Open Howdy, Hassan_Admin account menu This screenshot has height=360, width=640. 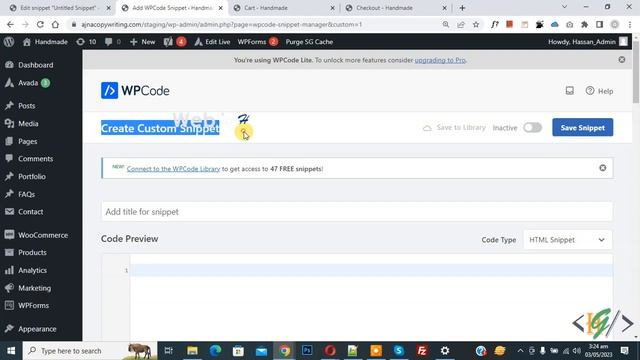[x=587, y=42]
